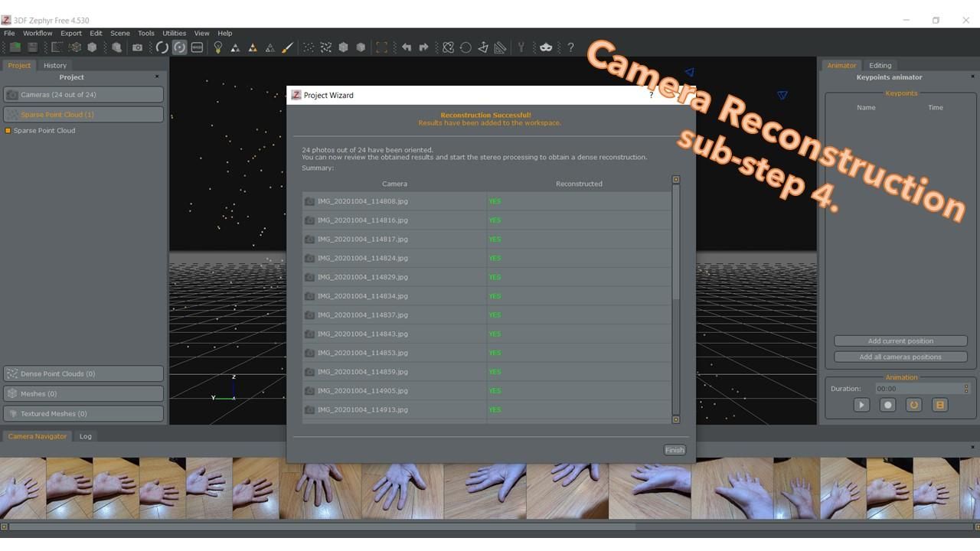Open the Masquerade masking tool
The height and width of the screenshot is (551, 980).
[546, 47]
